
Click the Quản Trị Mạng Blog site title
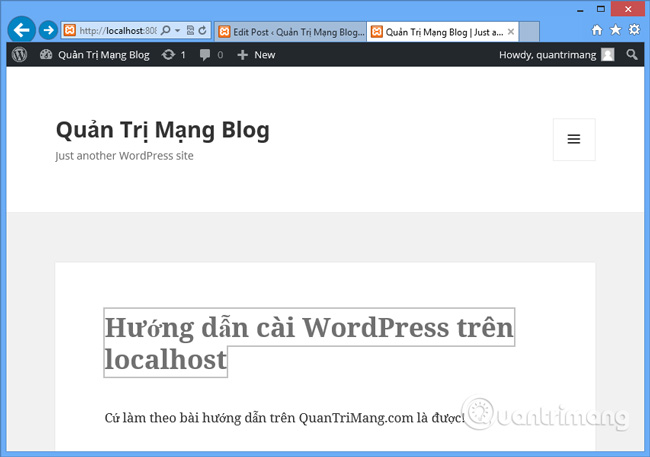tap(162, 130)
